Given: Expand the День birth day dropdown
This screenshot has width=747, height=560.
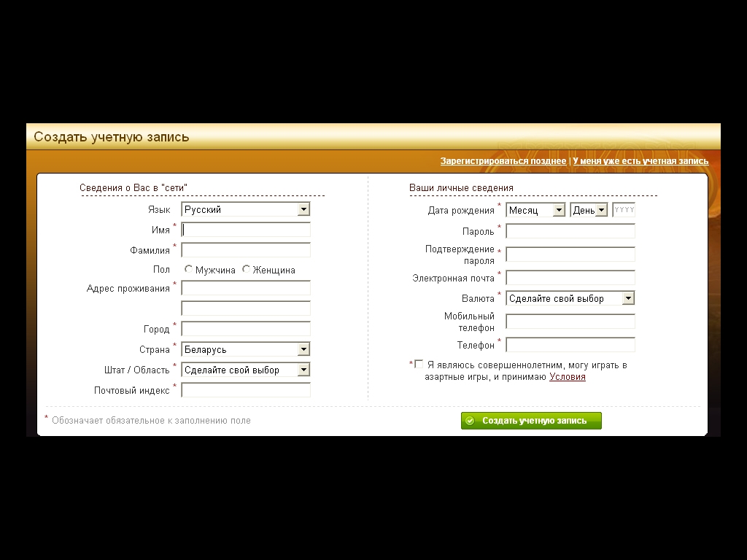Looking at the screenshot, I should 589,210.
